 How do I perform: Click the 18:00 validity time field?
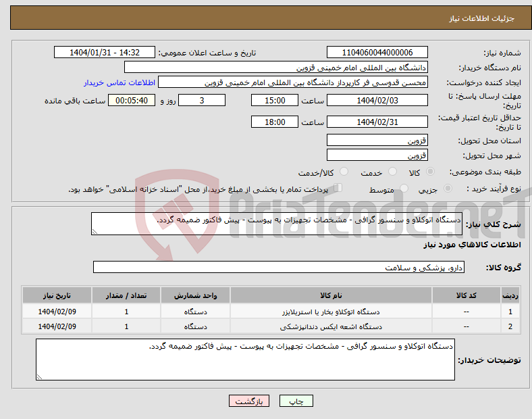[x=275, y=122]
